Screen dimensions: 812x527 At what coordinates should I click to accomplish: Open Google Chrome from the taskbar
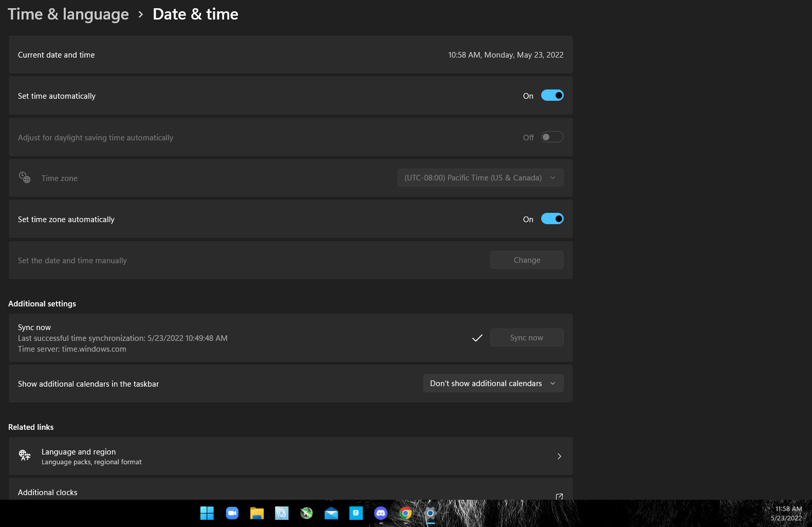tap(405, 513)
